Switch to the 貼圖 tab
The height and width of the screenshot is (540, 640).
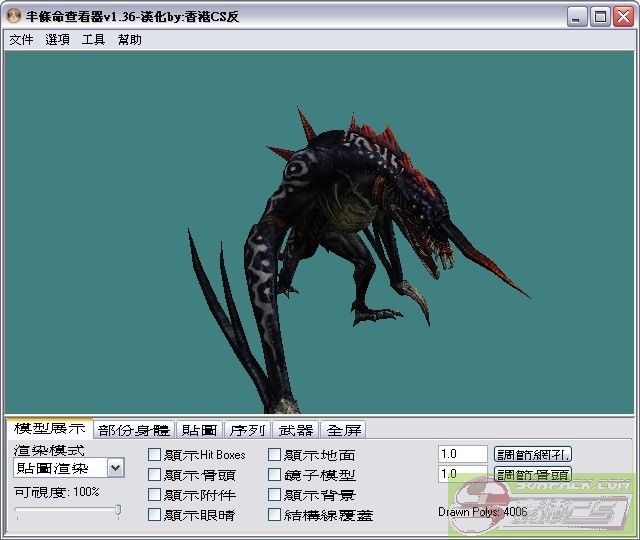199,430
